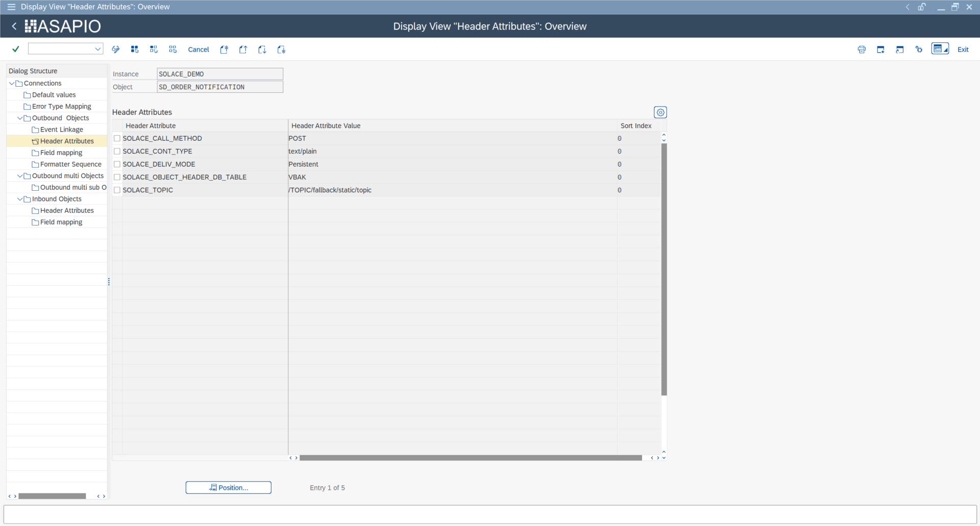
Task: Open new GUI window icon
Action: click(x=880, y=49)
